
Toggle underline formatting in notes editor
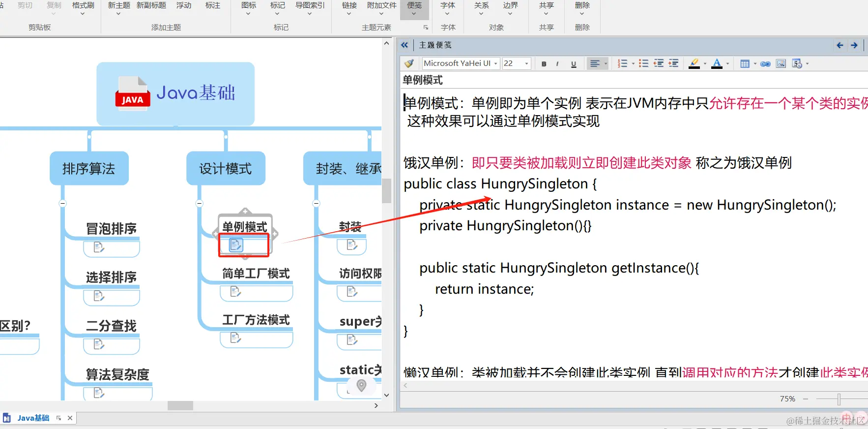(574, 63)
